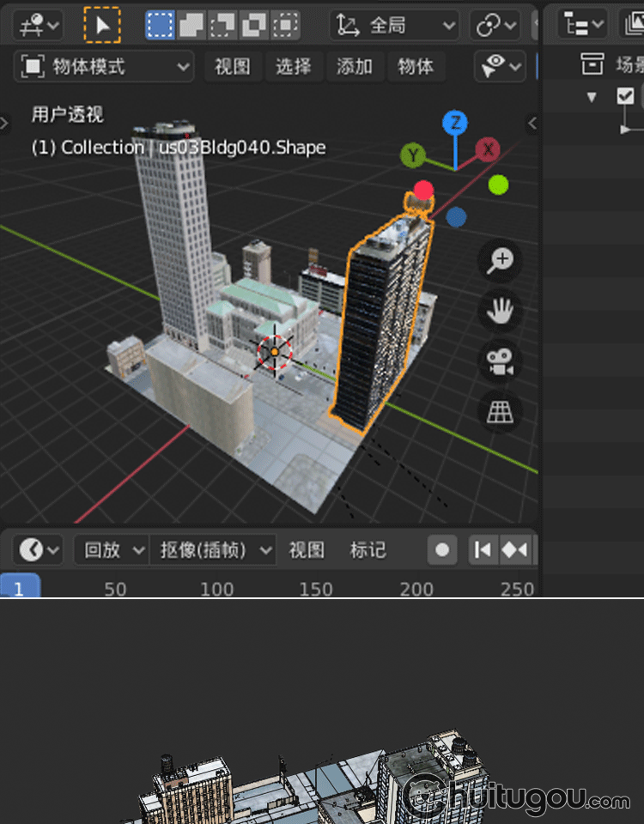Choose the new selection mode icon
This screenshot has height=824, width=644.
pyautogui.click(x=160, y=25)
